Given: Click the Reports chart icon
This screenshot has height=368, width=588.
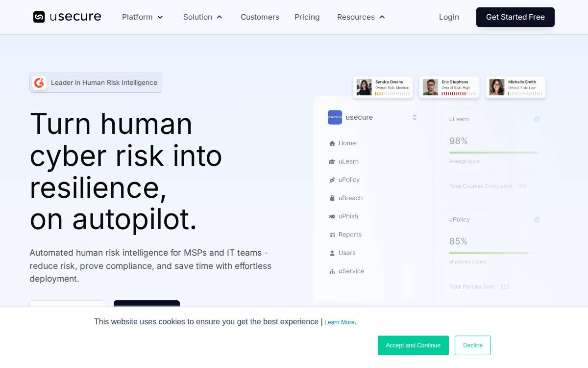Looking at the screenshot, I should pyautogui.click(x=332, y=235).
